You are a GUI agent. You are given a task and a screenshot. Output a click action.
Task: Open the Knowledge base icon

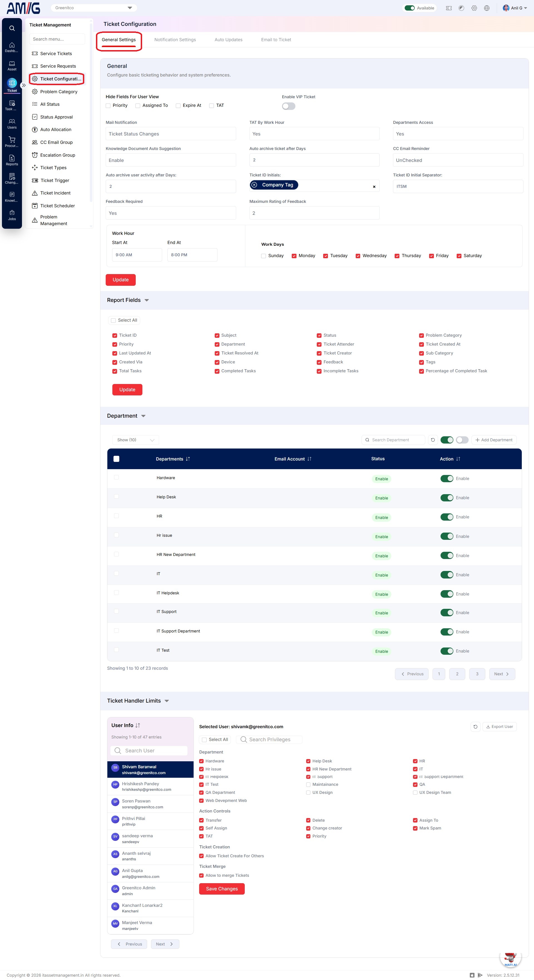click(12, 197)
